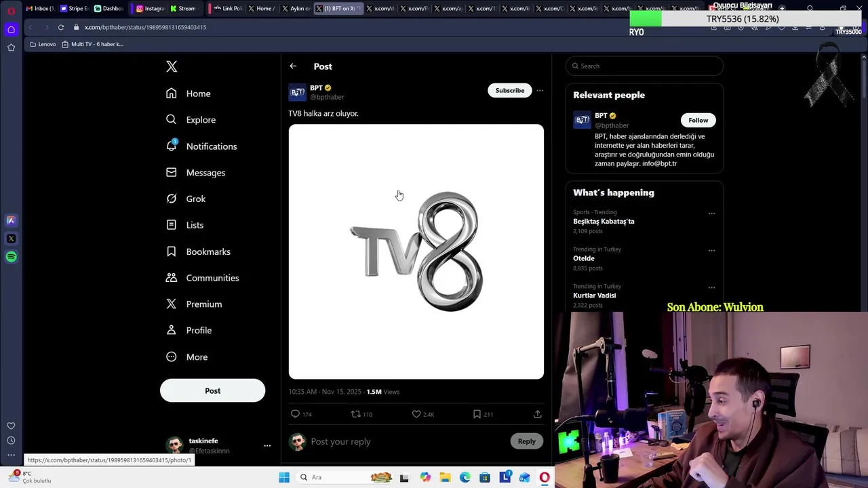Click the Reply button
The image size is (868, 488).
526,441
